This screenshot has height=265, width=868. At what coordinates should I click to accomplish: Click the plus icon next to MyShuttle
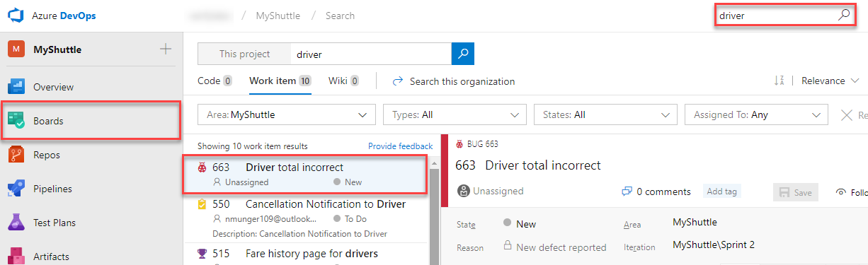point(166,49)
